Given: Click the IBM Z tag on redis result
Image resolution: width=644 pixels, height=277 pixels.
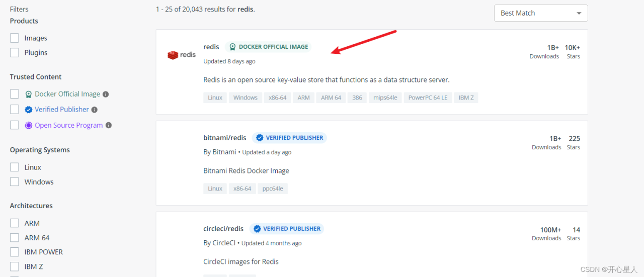Looking at the screenshot, I should click(x=466, y=98).
